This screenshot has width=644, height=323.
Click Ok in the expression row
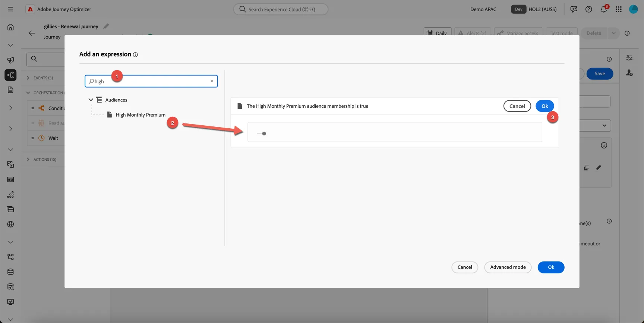tap(545, 106)
